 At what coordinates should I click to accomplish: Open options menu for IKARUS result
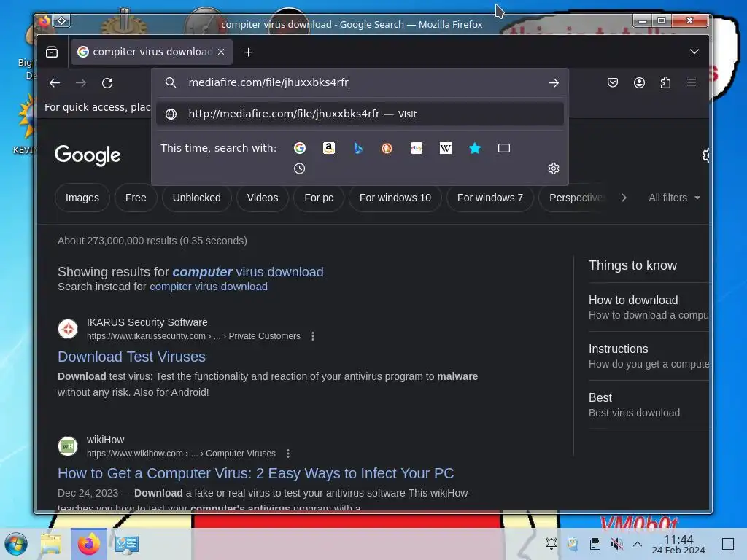click(x=313, y=336)
